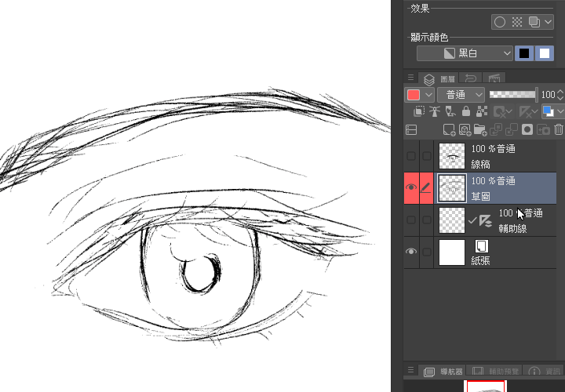
Task: Open the layer color dropdown arrow
Action: pos(560,111)
